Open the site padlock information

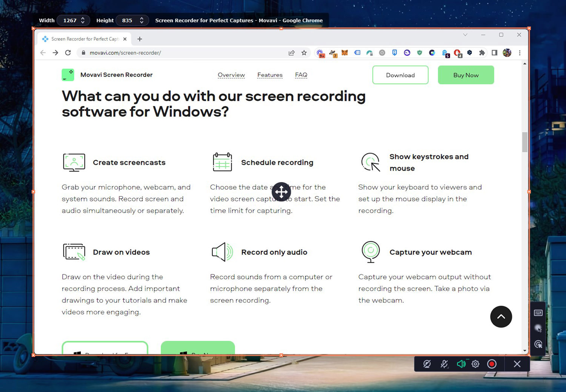(83, 53)
